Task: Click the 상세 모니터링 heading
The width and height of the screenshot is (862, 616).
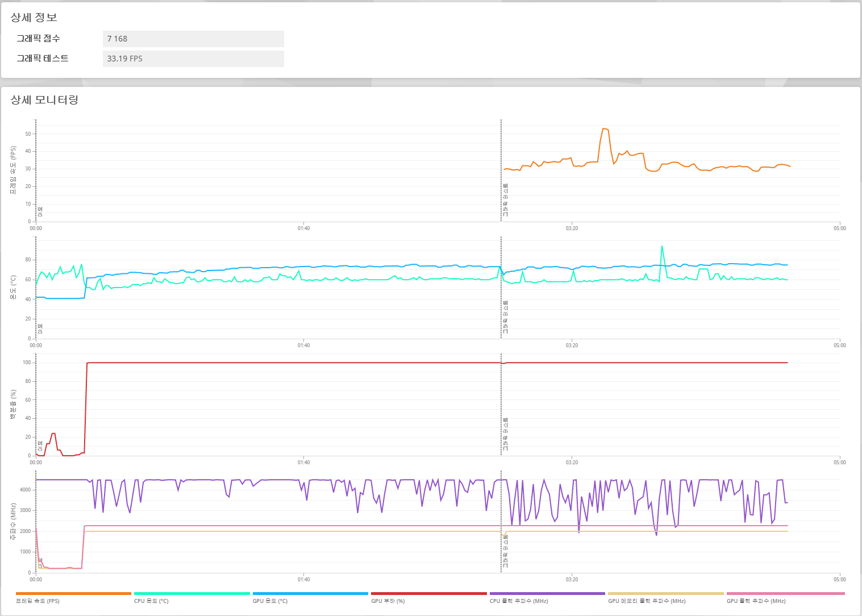Action: pyautogui.click(x=44, y=100)
